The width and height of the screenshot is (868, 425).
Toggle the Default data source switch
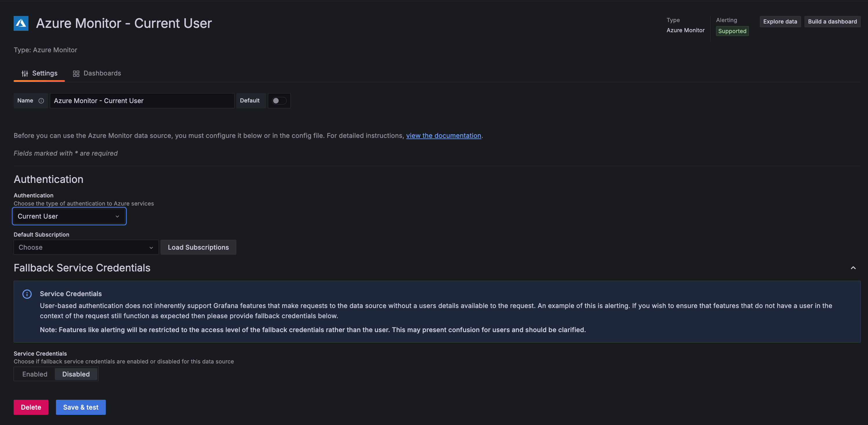coord(279,100)
